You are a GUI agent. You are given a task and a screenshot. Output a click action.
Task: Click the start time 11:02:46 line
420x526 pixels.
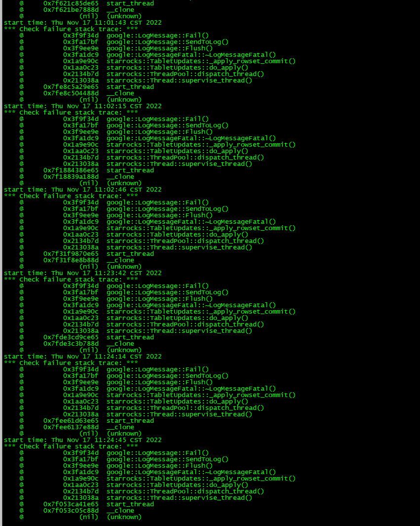pyautogui.click(x=83, y=190)
